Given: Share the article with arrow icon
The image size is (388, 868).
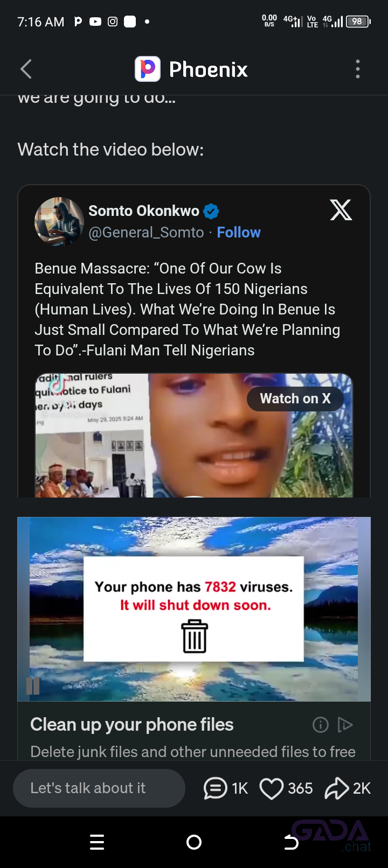Looking at the screenshot, I should pyautogui.click(x=337, y=789).
